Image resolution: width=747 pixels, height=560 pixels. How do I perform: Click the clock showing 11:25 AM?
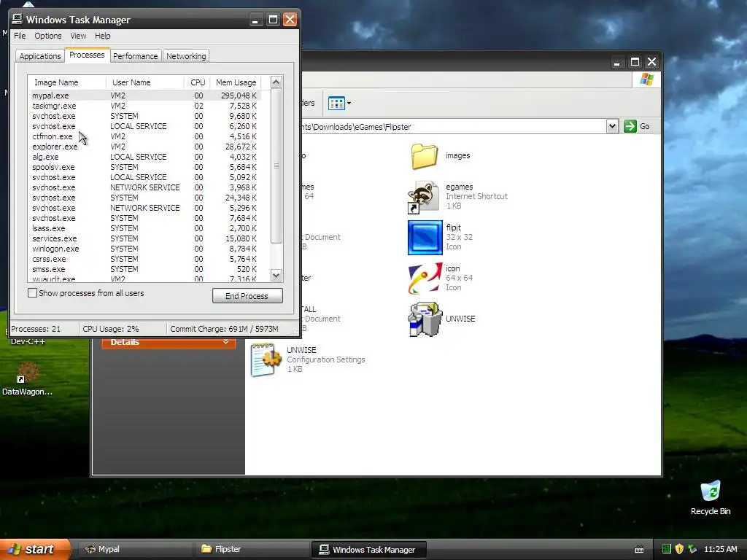click(x=720, y=549)
